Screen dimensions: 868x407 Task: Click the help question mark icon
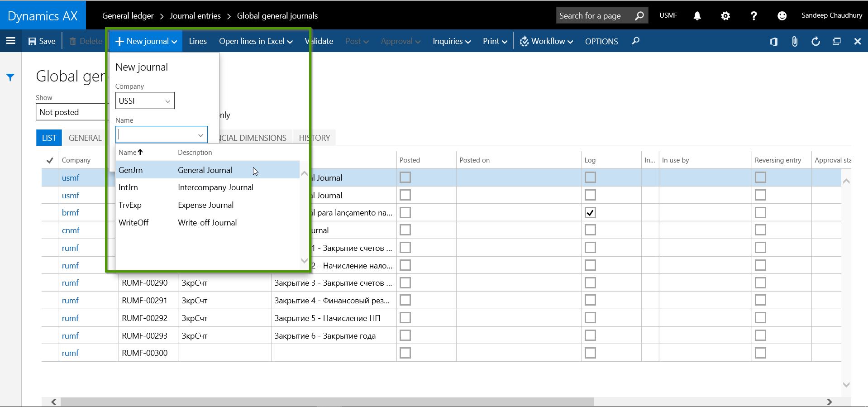(754, 16)
